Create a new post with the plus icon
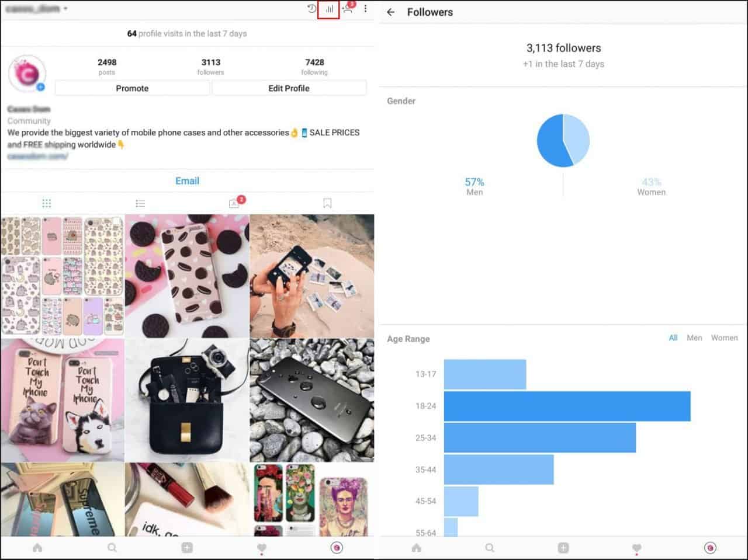The height and width of the screenshot is (560, 748). (186, 547)
